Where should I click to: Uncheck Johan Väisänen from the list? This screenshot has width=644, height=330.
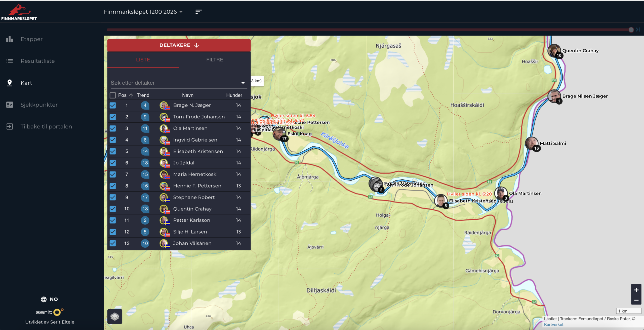point(113,243)
